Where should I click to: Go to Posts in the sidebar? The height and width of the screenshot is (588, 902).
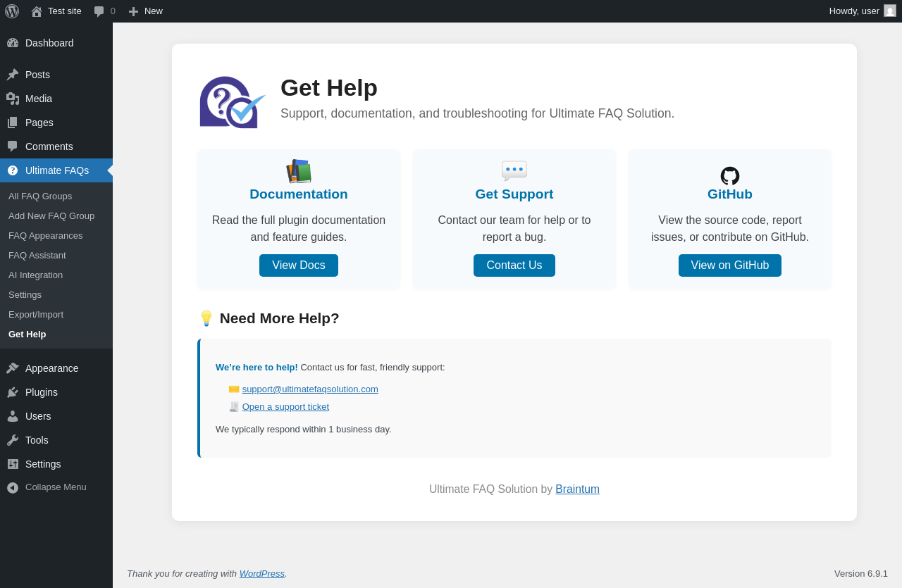(x=56, y=75)
